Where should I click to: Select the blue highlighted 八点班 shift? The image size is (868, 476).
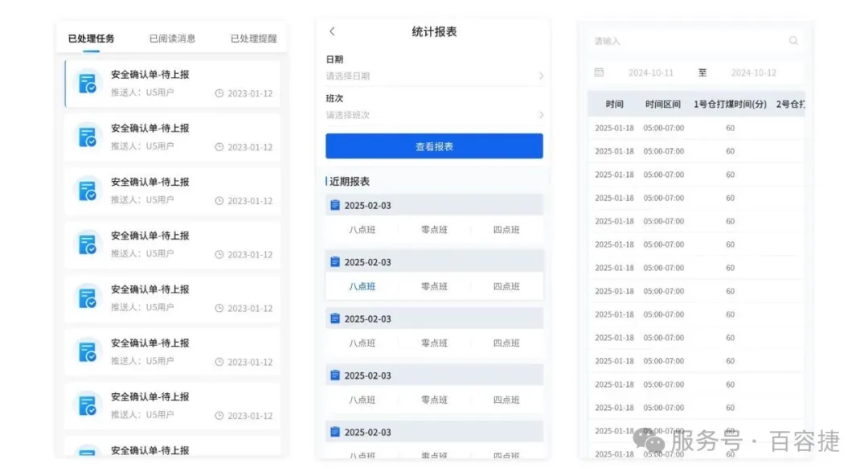362,286
